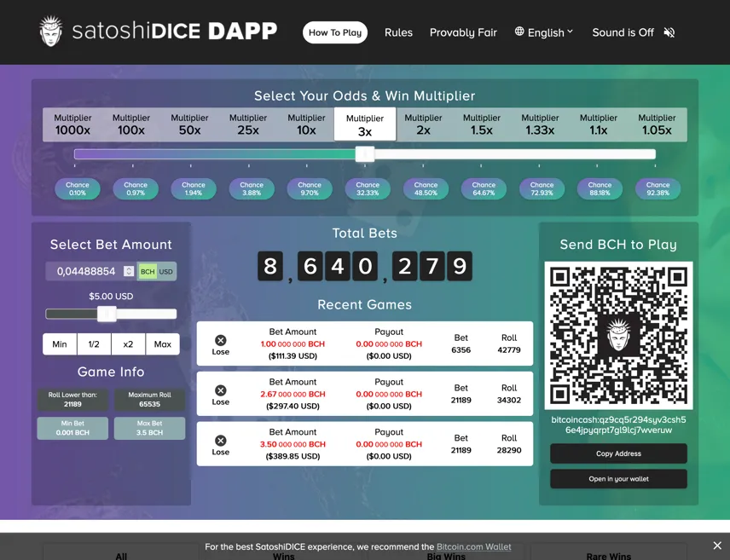This screenshot has width=730, height=560.
Task: Click the Chance 1.94% pill
Action: coord(194,188)
